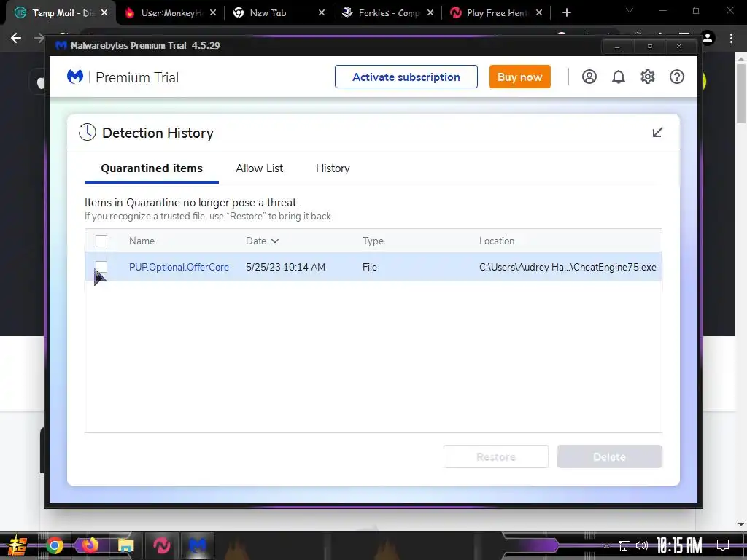
Task: Click the Detection History clock icon
Action: point(88,133)
